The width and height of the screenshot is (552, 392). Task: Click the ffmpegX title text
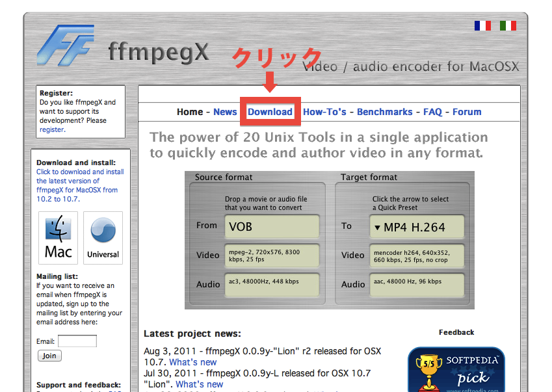pyautogui.click(x=159, y=53)
